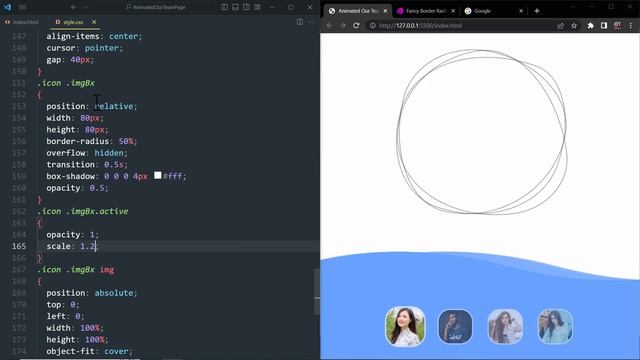Share this page icon in address bar
The width and height of the screenshot is (640, 360).
pyautogui.click(x=560, y=25)
